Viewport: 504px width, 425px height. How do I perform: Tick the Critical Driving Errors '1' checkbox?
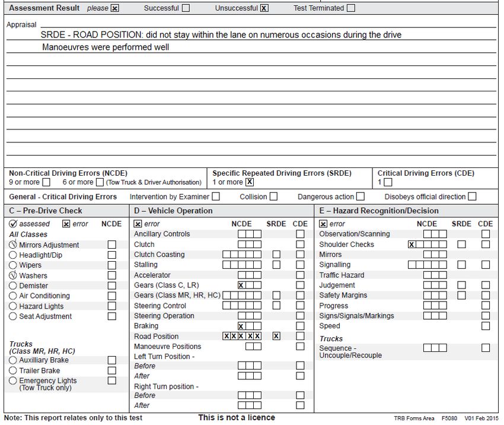click(388, 182)
